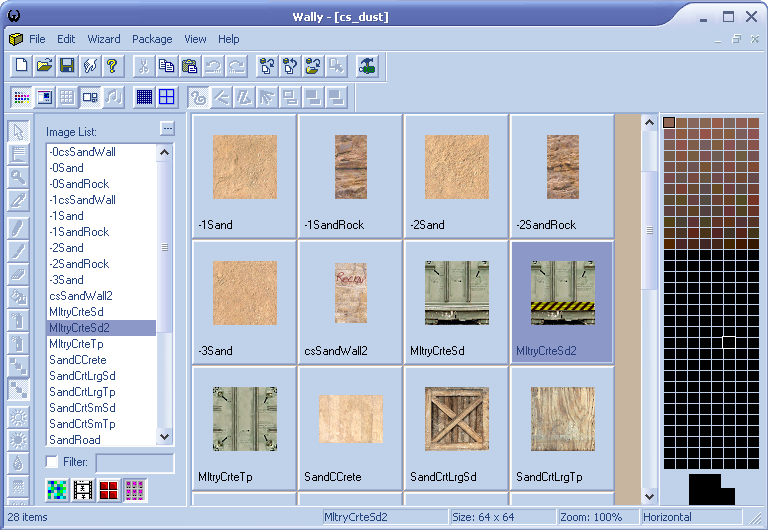
Task: Pick the first swatch in the color palette
Action: [x=669, y=123]
